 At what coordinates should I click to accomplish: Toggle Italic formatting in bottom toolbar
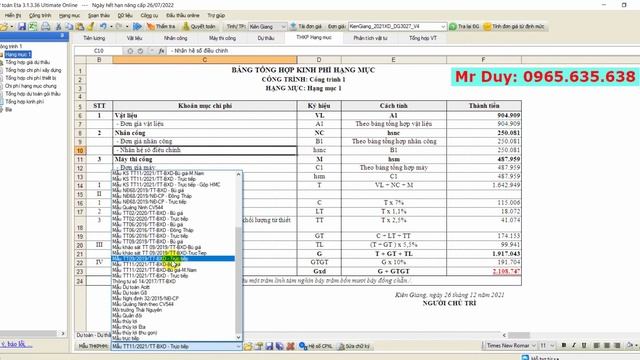click(574, 346)
